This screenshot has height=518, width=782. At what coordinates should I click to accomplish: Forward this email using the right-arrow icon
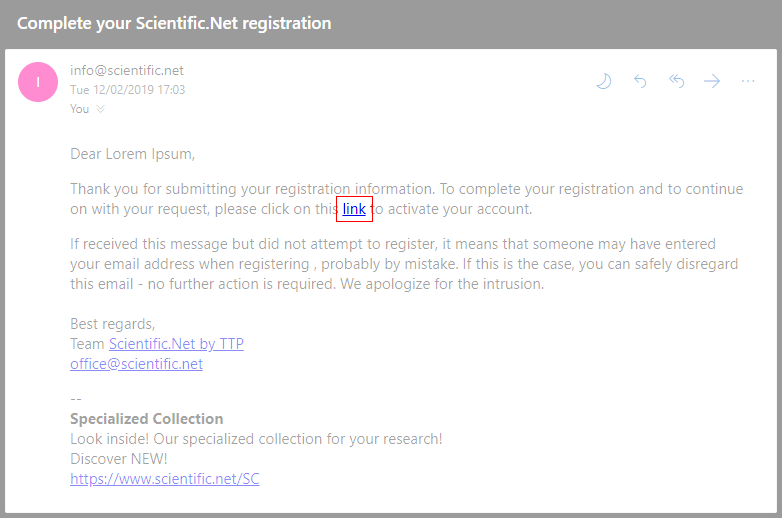(x=712, y=82)
